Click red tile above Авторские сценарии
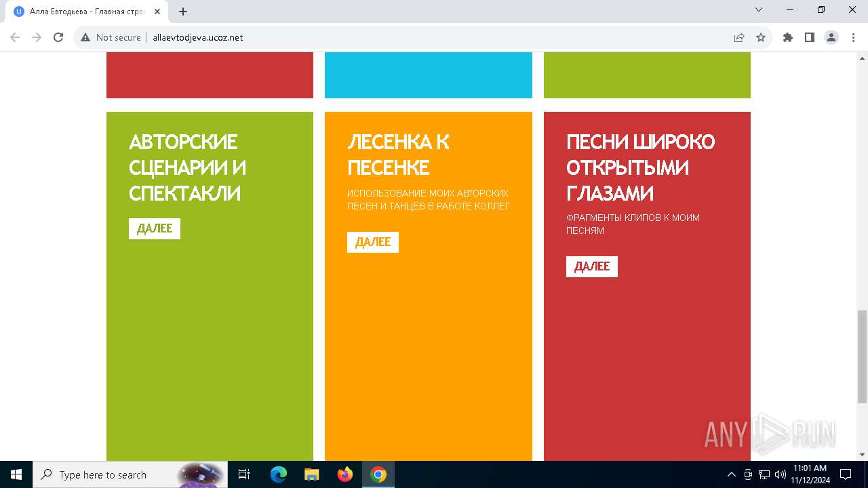868x488 pixels. 210,75
